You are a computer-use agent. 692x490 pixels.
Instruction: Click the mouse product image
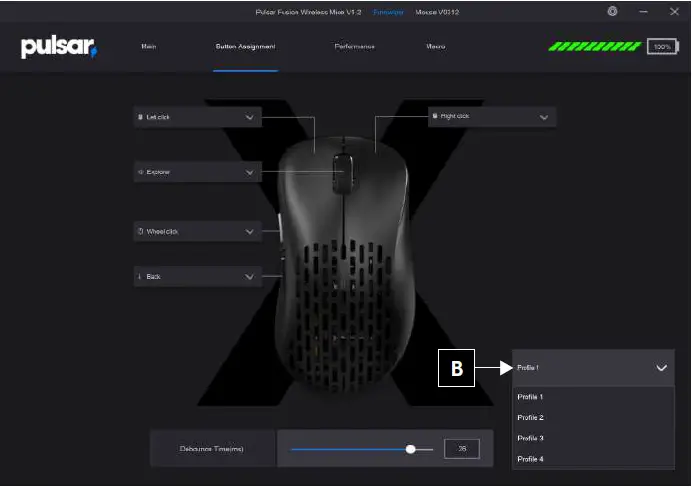pos(343,267)
